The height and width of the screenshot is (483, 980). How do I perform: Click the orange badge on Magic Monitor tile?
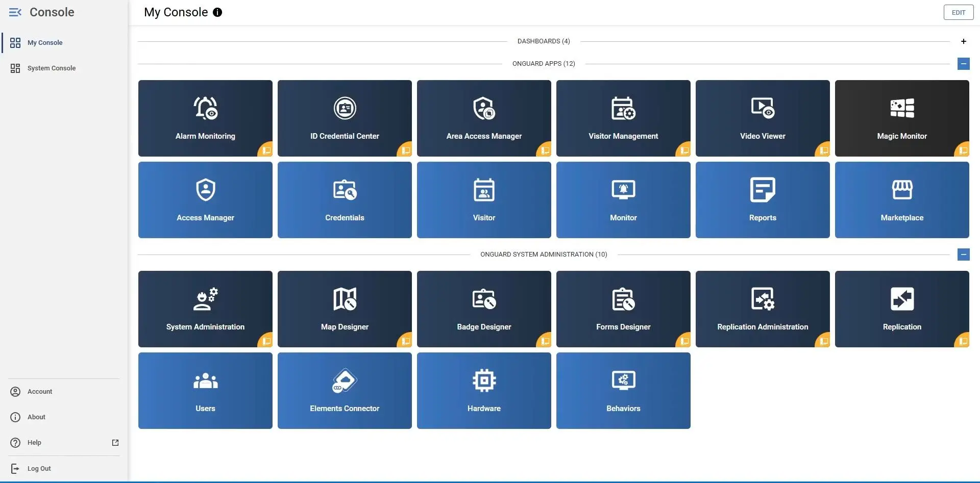click(963, 150)
